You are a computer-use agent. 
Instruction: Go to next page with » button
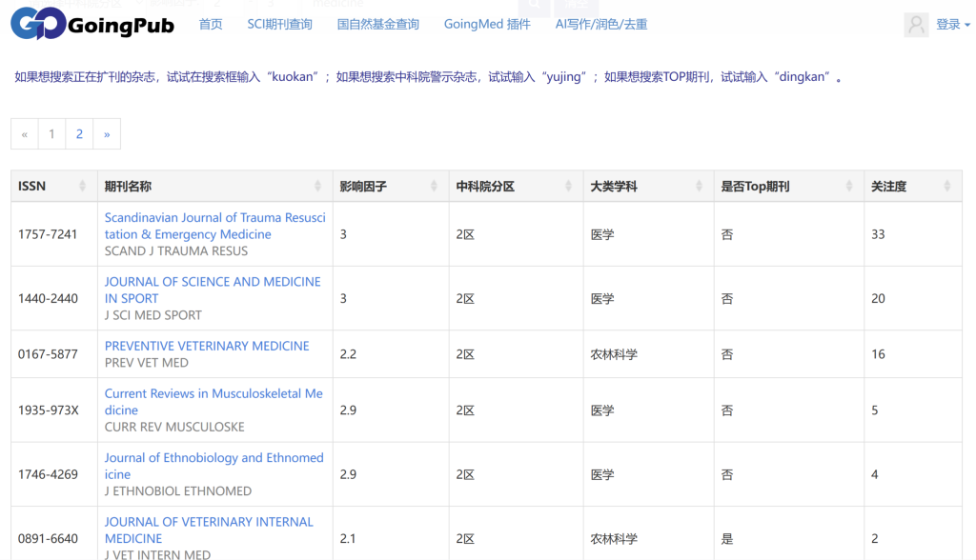107,133
